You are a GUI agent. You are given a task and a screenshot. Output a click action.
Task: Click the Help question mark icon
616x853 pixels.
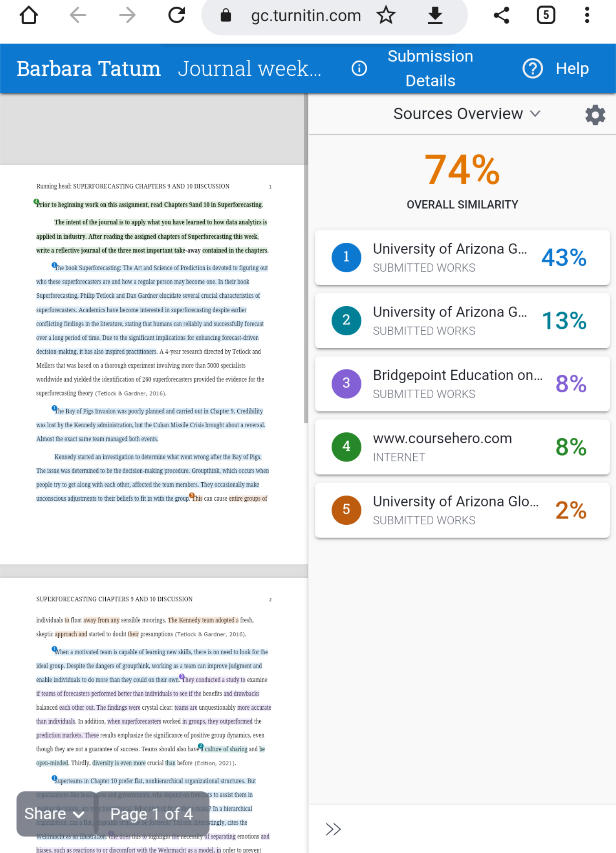point(533,68)
